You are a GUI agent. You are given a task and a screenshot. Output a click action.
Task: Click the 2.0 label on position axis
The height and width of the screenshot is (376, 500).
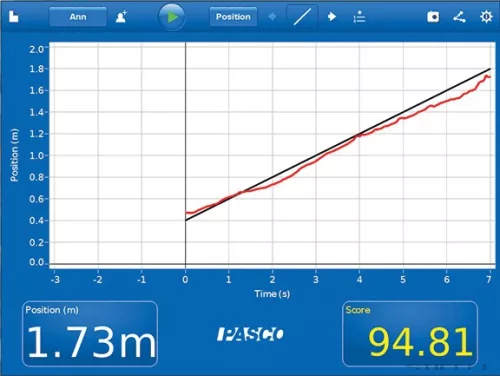[37, 49]
